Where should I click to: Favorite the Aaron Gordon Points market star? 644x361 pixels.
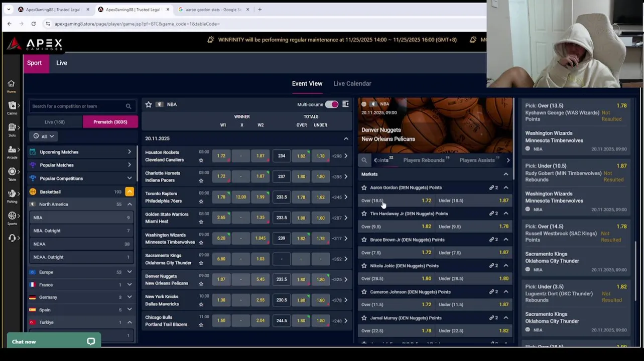[x=364, y=188]
